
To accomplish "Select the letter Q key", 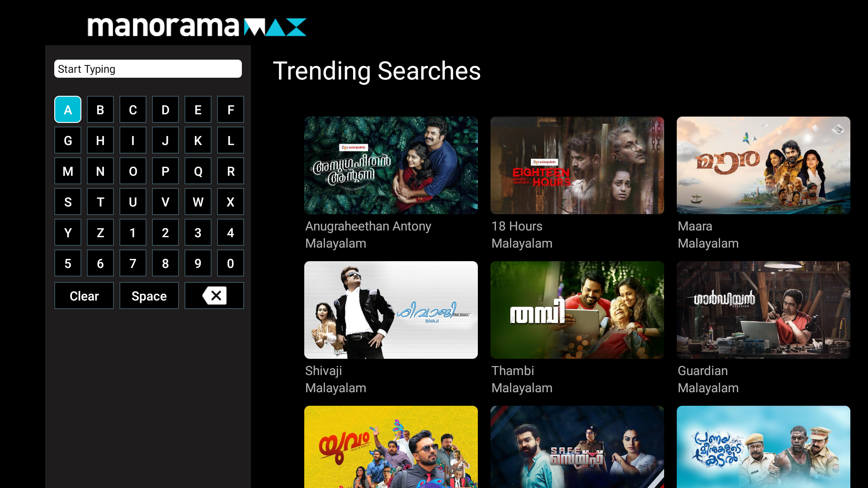I will point(198,171).
